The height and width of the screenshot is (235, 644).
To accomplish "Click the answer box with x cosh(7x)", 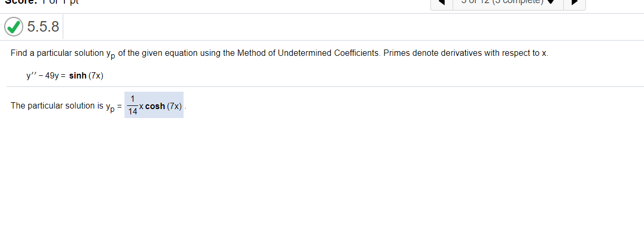I will (154, 105).
